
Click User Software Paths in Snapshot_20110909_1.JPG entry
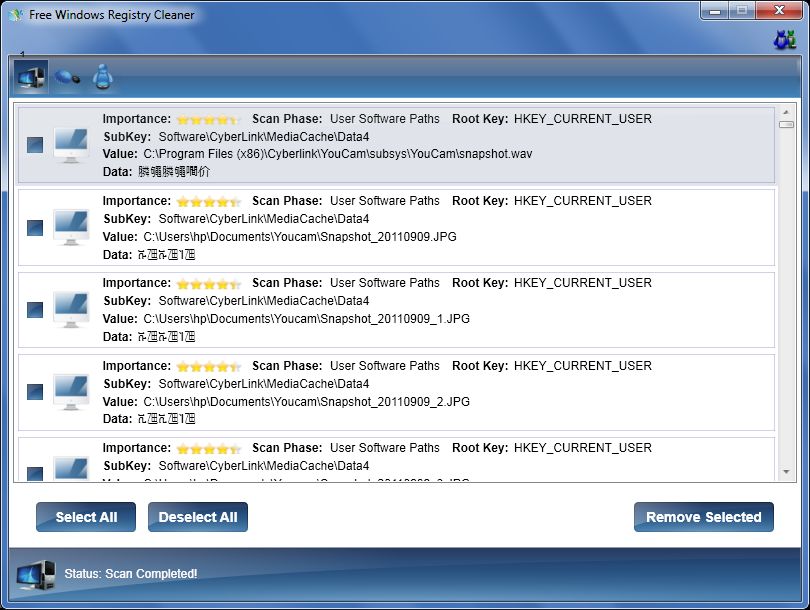coord(384,283)
